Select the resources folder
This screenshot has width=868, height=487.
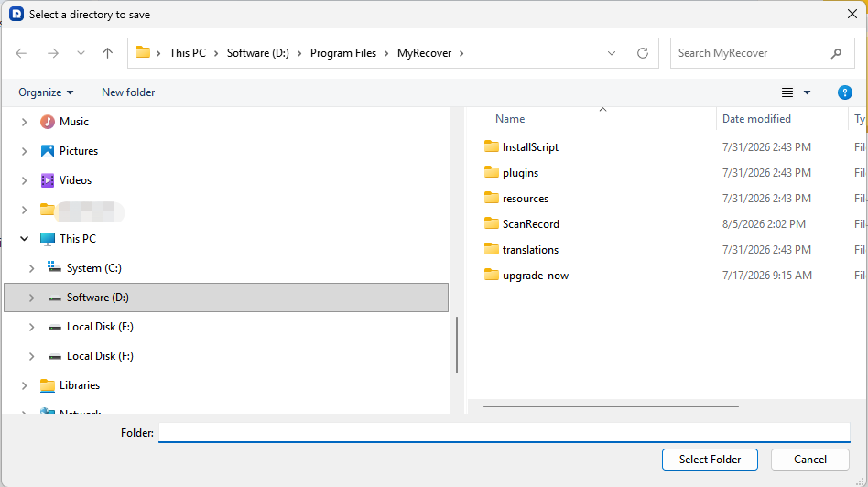click(x=526, y=199)
